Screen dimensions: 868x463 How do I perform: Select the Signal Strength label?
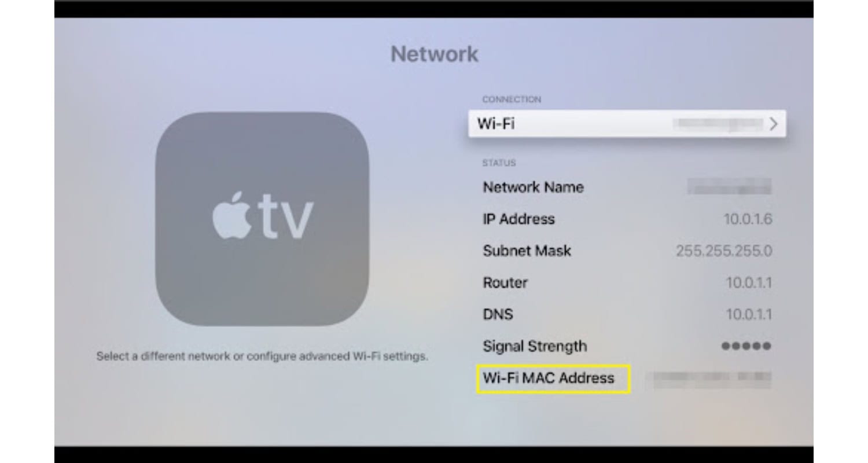pos(535,346)
